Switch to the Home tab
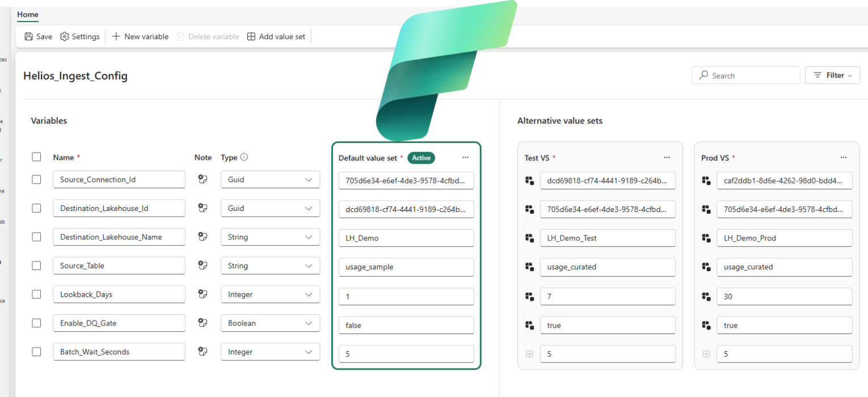 (28, 15)
